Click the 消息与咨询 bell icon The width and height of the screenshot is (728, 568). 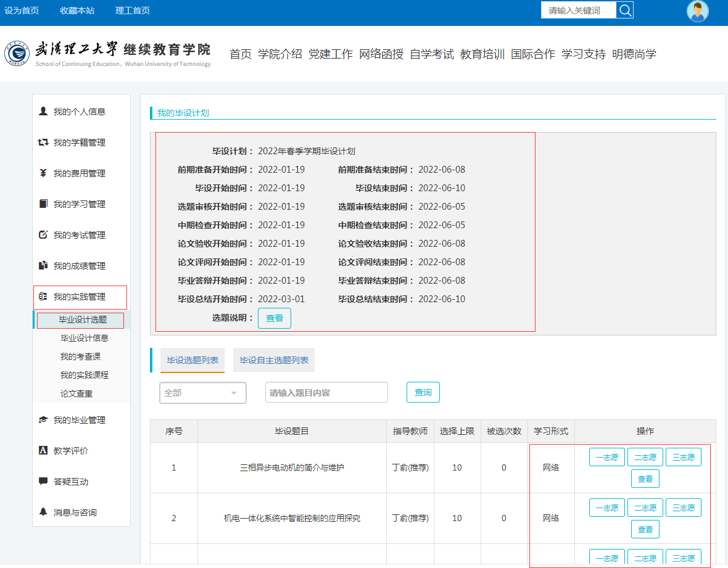click(43, 512)
